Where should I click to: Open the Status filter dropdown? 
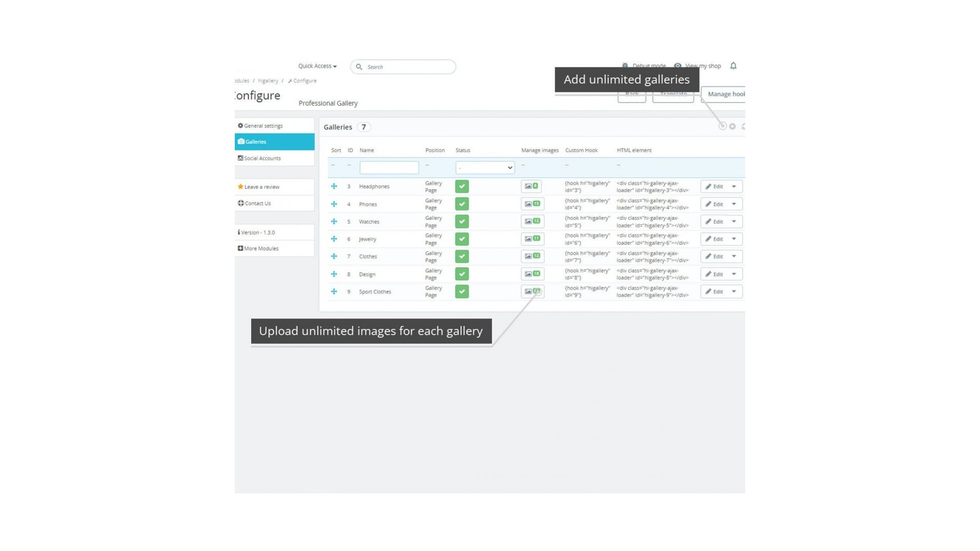(484, 167)
